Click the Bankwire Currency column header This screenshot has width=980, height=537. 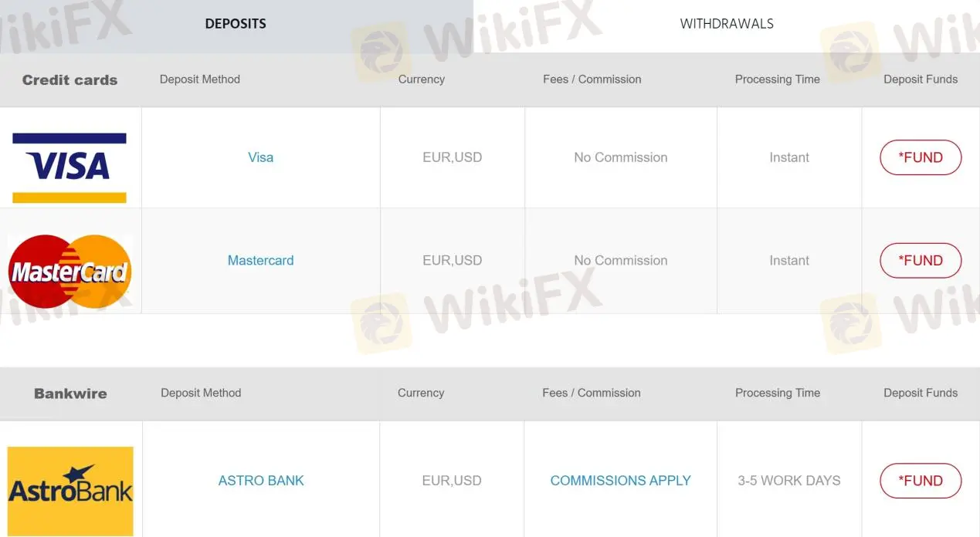click(x=421, y=393)
